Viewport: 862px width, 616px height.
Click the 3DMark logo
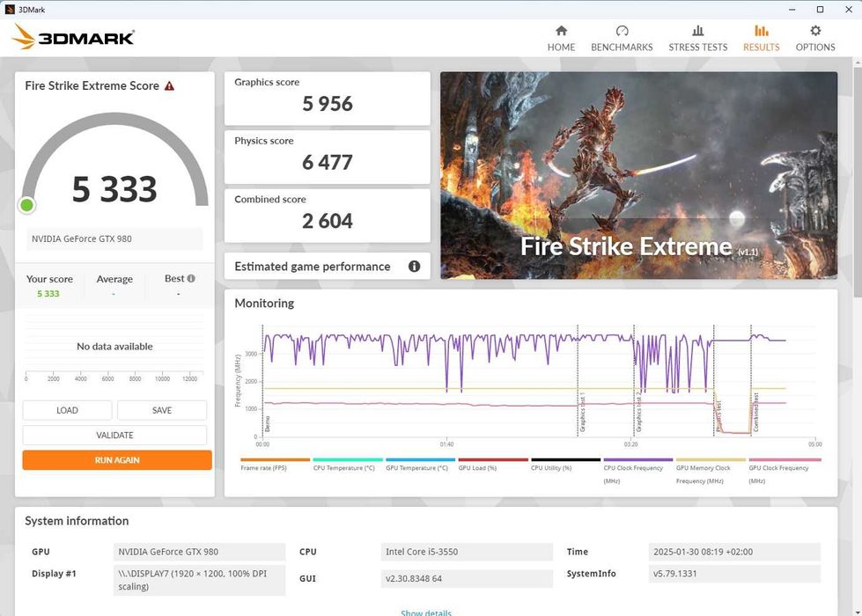[73, 37]
